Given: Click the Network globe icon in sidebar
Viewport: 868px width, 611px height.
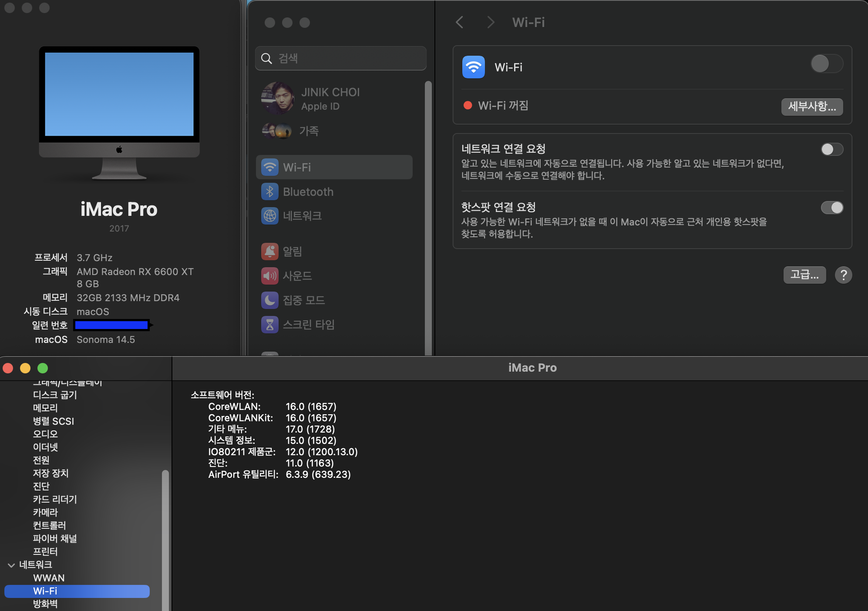Looking at the screenshot, I should tap(270, 216).
